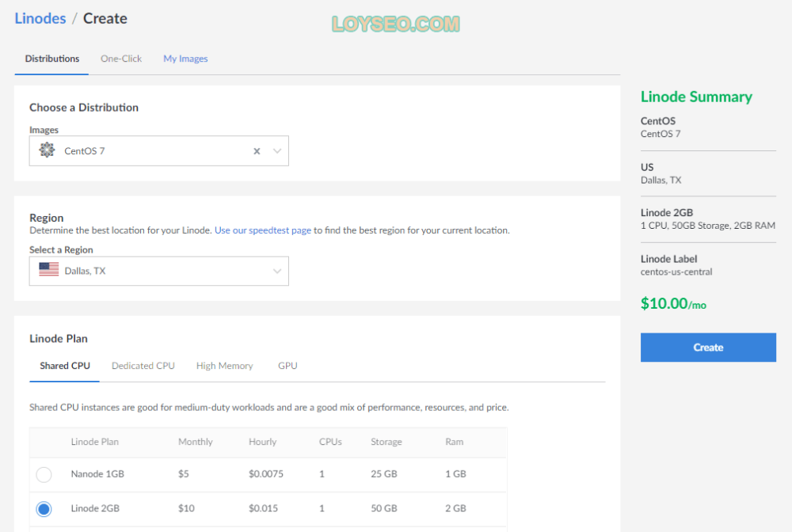Open the High Memory plan tab
Viewport: 792px width, 532px height.
(224, 366)
